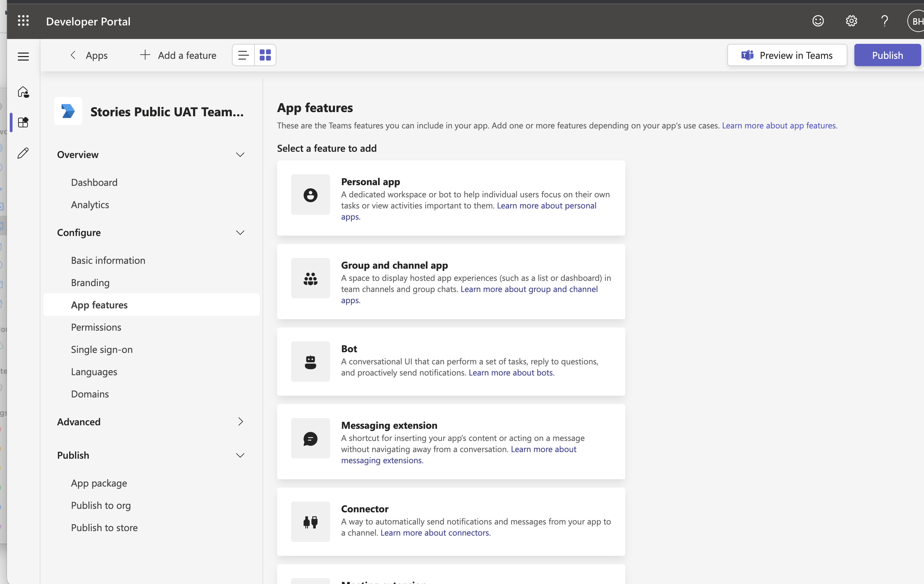The width and height of the screenshot is (924, 584).
Task: Click the purple Publish button
Action: [887, 55]
